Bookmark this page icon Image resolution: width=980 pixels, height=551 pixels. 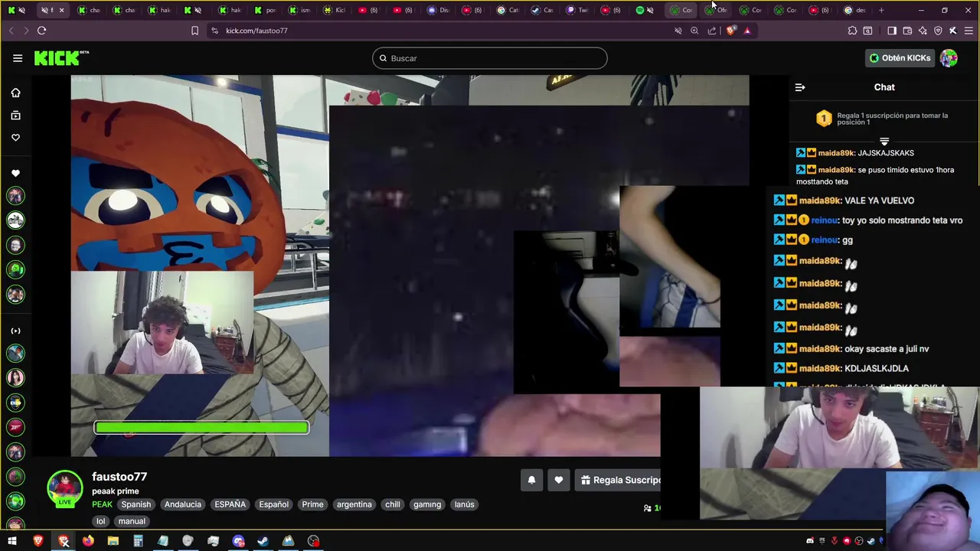[194, 31]
